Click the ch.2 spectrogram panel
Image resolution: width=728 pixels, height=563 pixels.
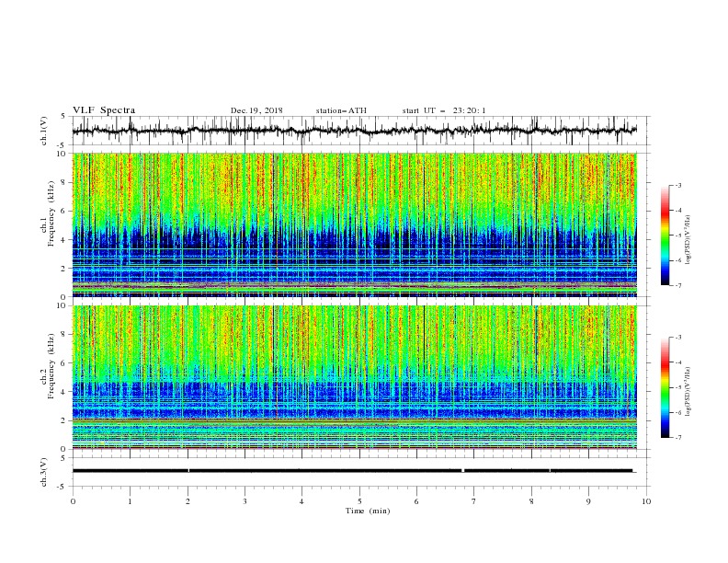(x=355, y=377)
